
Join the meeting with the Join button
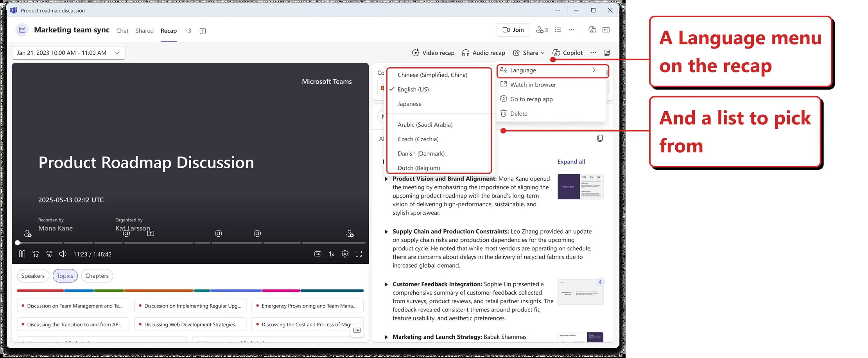click(513, 30)
